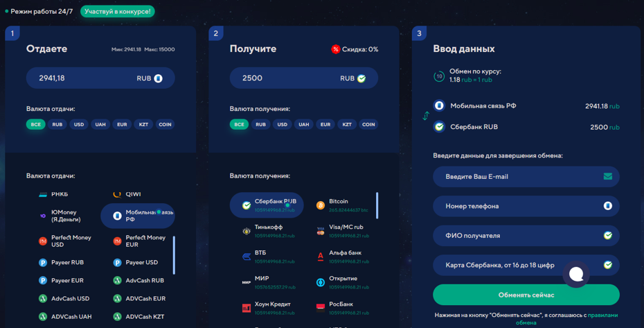
Task: Select RUB filter under Отдаете
Action: click(57, 124)
